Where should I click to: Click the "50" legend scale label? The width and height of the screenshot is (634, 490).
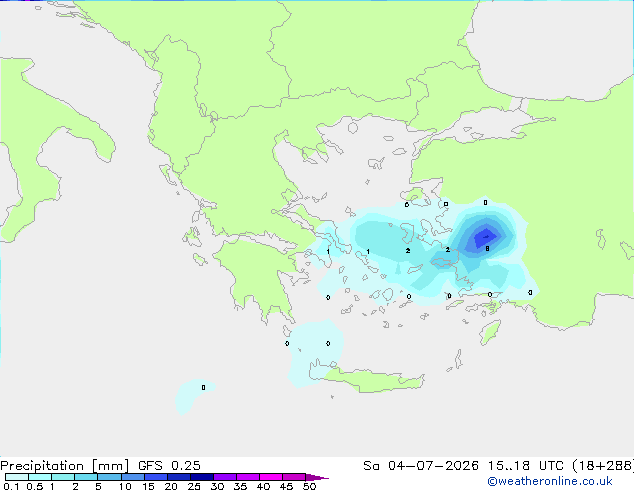[x=309, y=486]
